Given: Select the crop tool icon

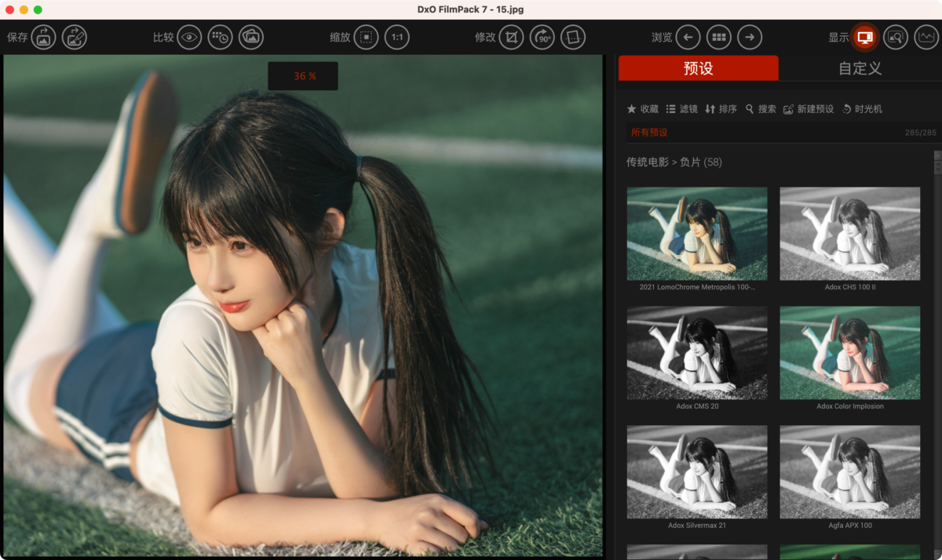Looking at the screenshot, I should [511, 37].
